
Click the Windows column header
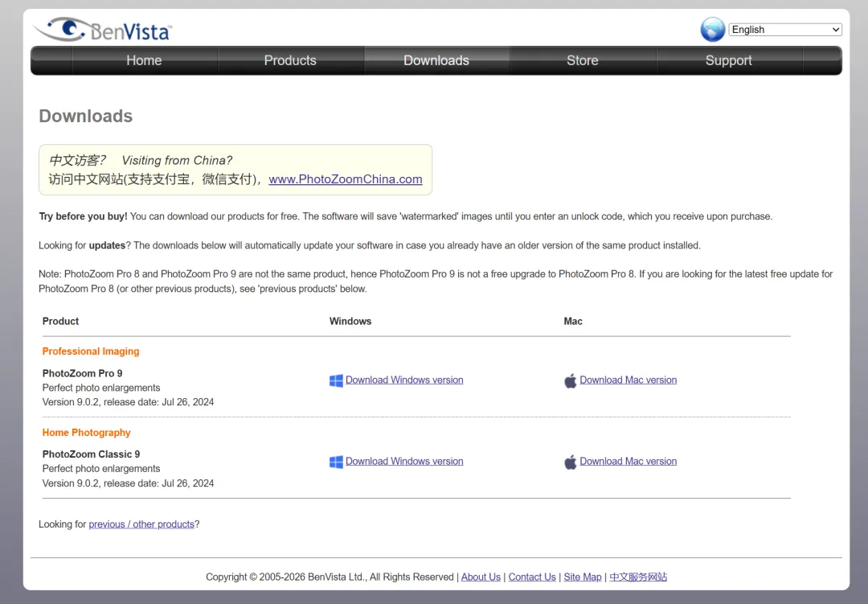click(350, 322)
